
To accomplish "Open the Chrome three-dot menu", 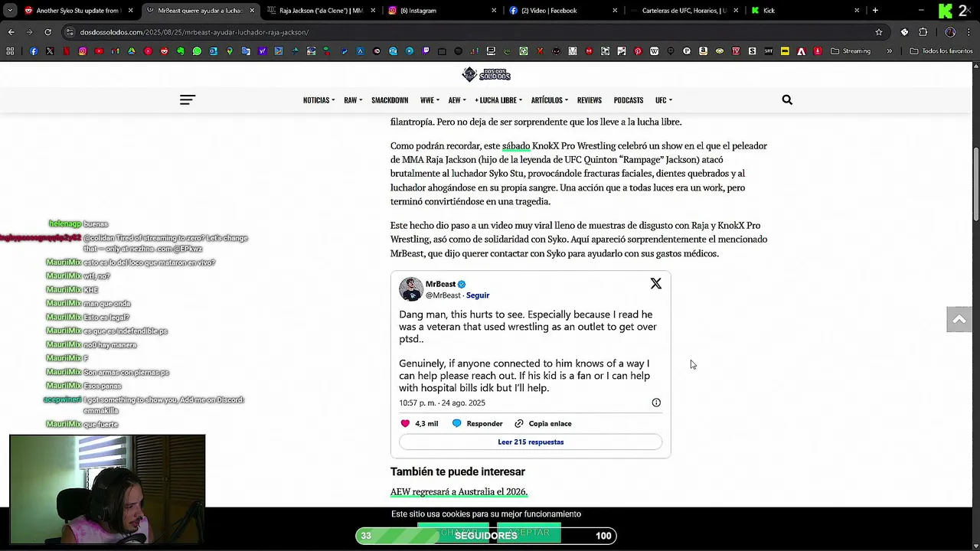I will pyautogui.click(x=968, y=32).
